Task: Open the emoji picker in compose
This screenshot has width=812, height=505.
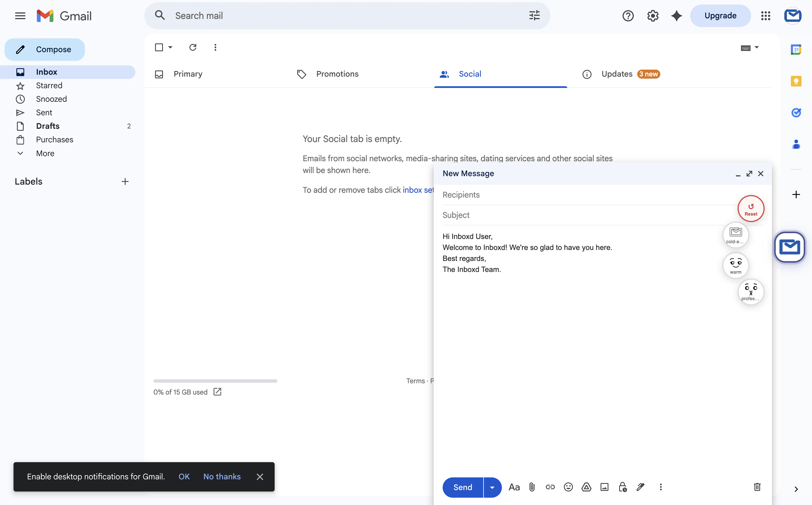Action: tap(568, 487)
